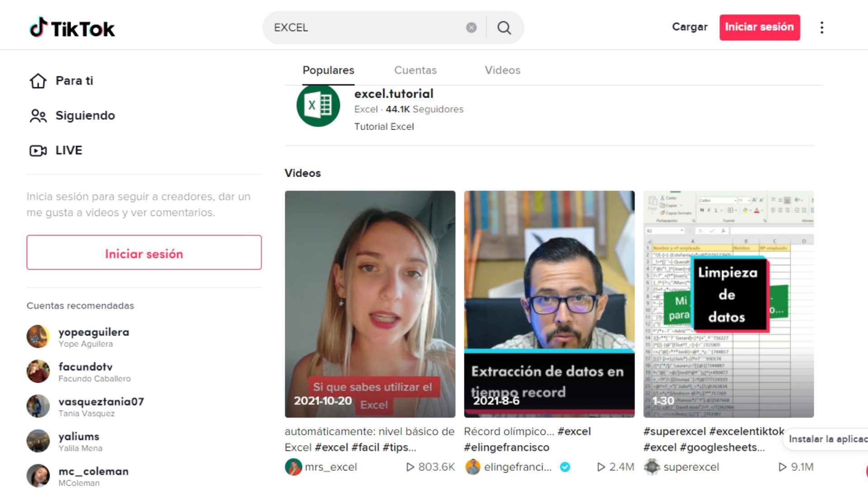Click the elingefranci author avatar
This screenshot has width=868, height=488.
[473, 467]
